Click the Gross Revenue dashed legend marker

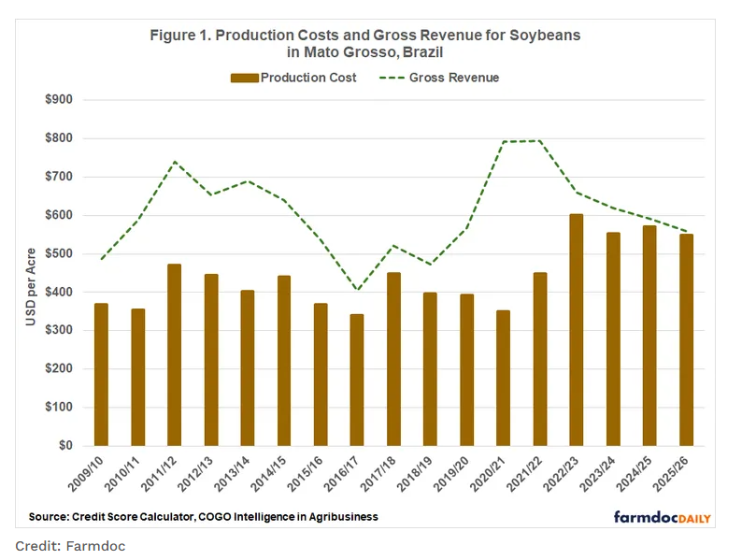tap(392, 78)
